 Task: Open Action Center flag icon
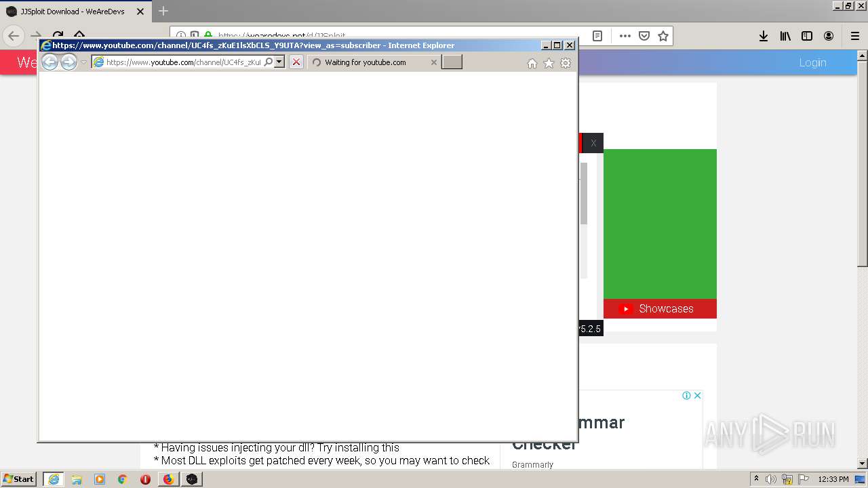(804, 479)
